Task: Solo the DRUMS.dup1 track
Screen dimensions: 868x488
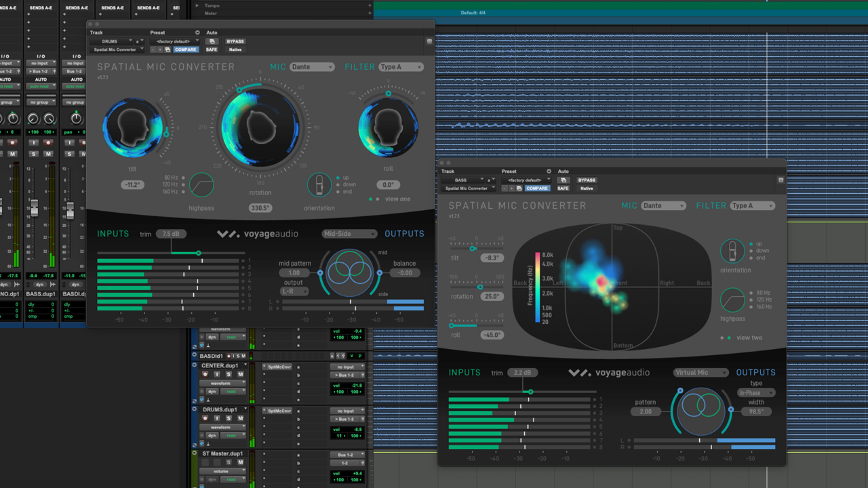Action: (229, 418)
